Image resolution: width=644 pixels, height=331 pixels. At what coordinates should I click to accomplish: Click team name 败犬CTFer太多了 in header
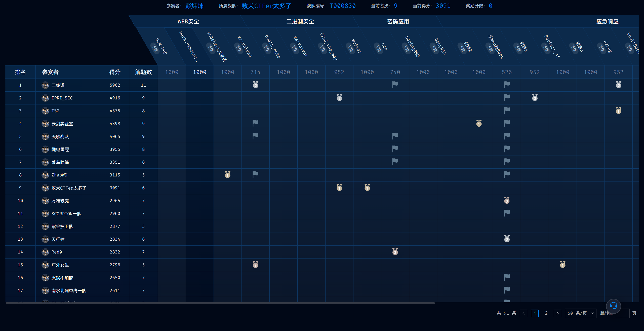[266, 6]
